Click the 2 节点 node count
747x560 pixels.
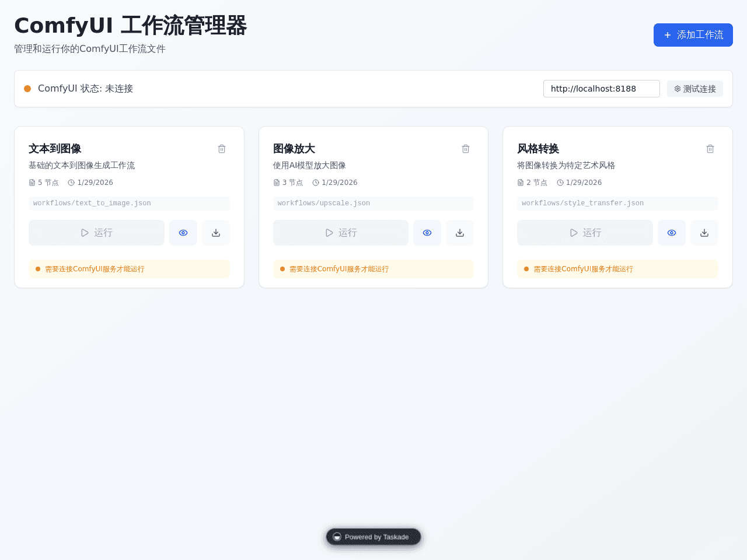[532, 183]
